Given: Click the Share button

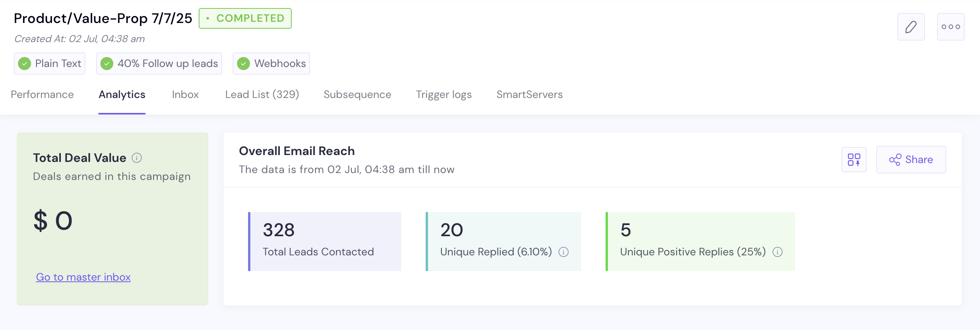Looking at the screenshot, I should 911,160.
